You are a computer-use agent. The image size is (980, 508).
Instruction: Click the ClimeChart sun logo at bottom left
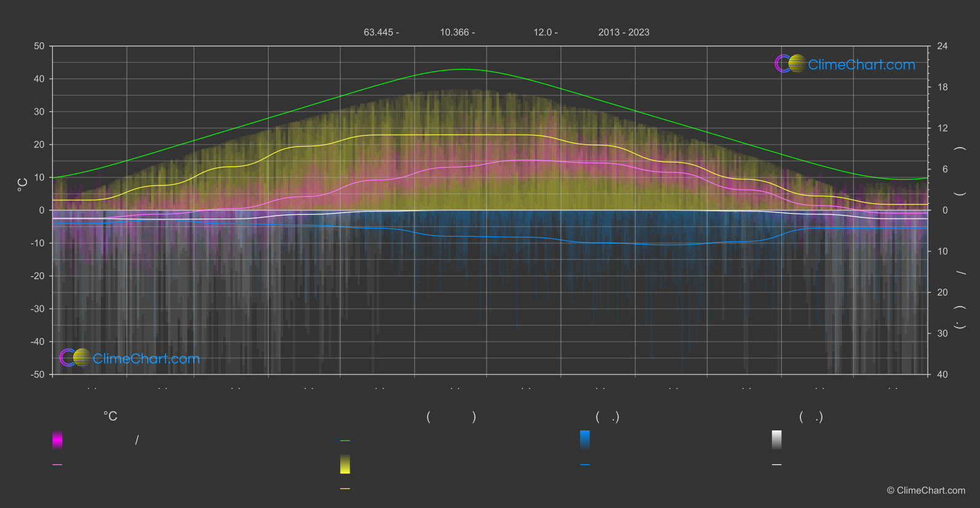[75, 357]
